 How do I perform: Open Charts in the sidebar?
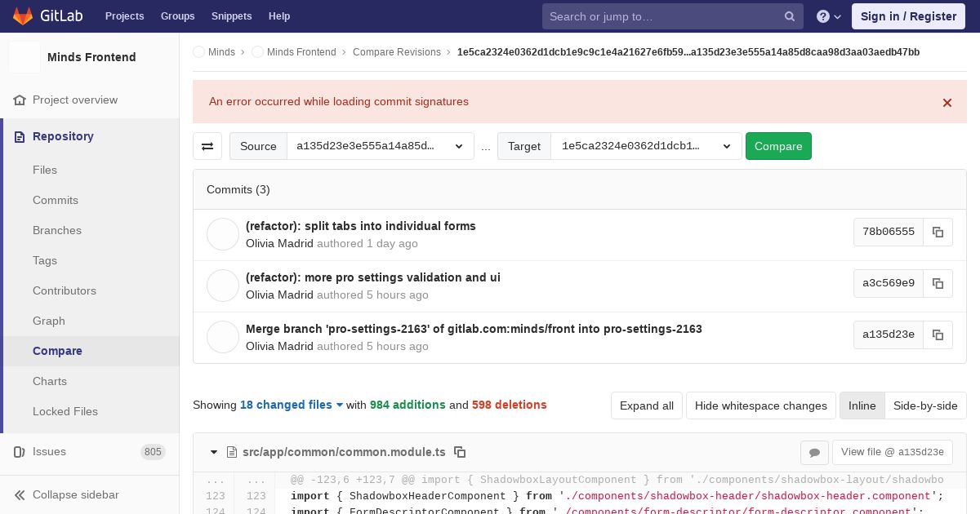pos(50,381)
